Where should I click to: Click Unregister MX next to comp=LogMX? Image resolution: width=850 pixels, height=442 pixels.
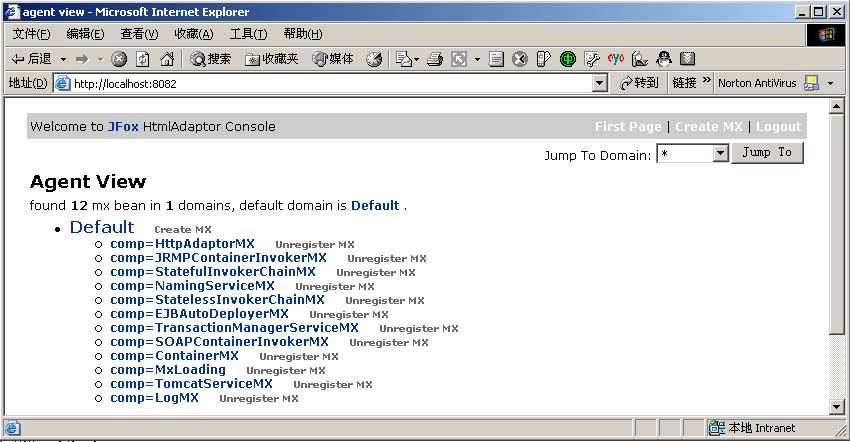tap(258, 399)
